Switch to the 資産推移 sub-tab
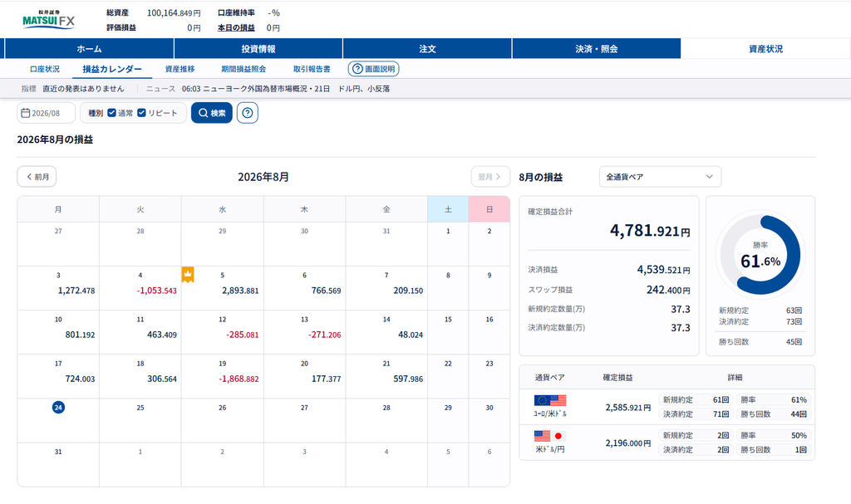851x504 pixels. 180,69
